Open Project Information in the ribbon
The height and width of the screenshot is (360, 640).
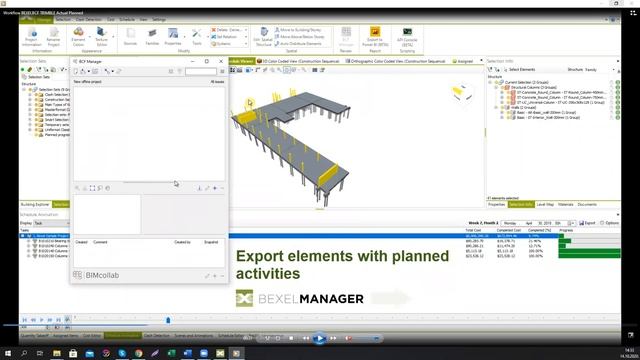(x=32, y=37)
